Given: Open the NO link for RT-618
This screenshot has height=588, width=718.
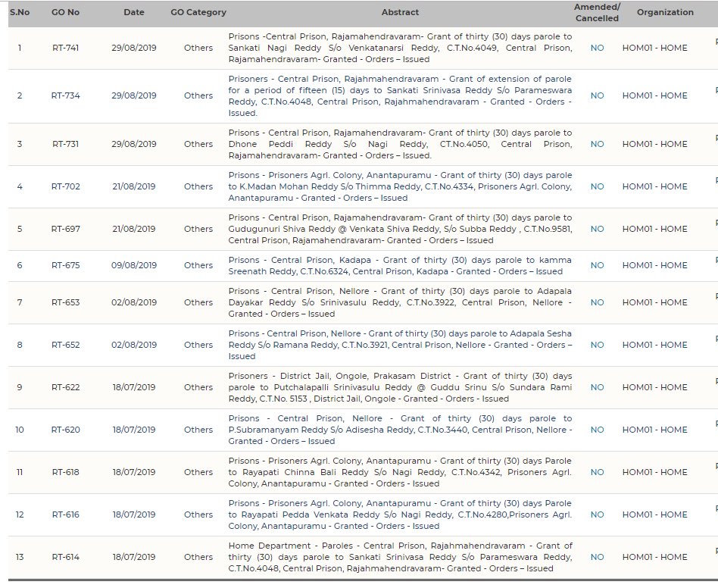Looking at the screenshot, I should [597, 473].
